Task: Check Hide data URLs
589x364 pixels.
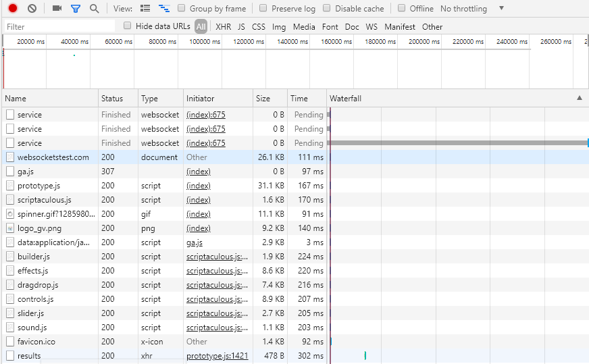Action: [x=128, y=26]
